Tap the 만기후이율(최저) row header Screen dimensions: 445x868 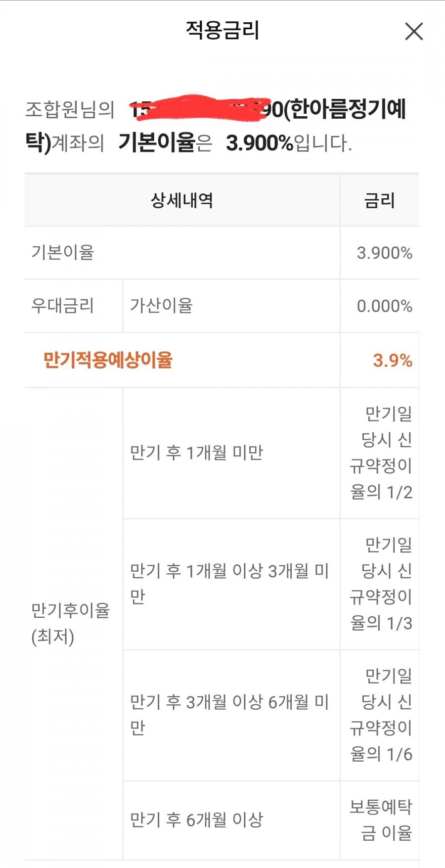[x=71, y=623]
